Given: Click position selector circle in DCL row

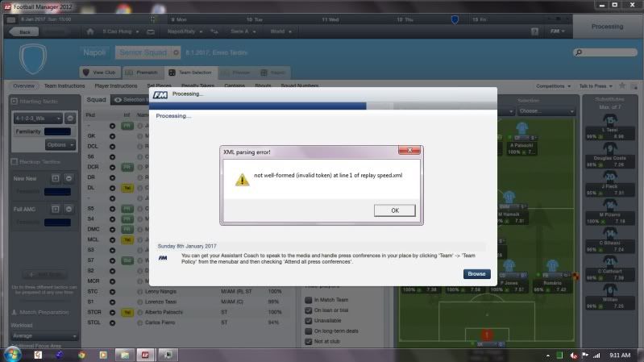Looking at the screenshot, I should pyautogui.click(x=112, y=147).
